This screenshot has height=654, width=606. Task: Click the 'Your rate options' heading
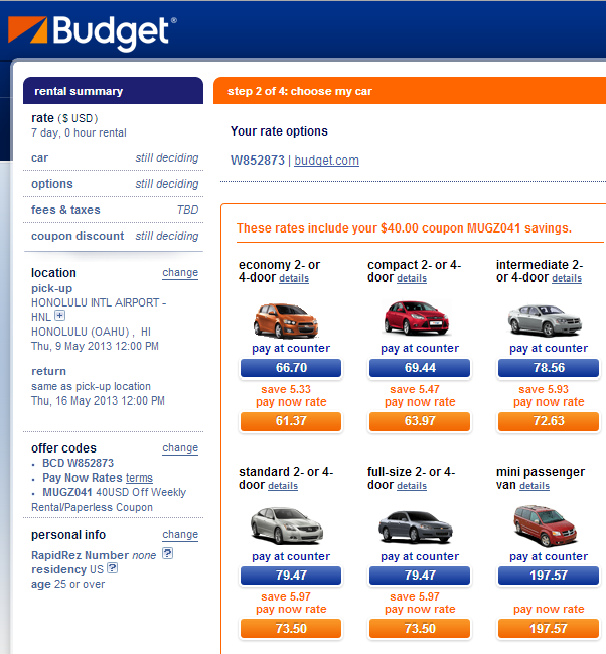[x=279, y=131]
